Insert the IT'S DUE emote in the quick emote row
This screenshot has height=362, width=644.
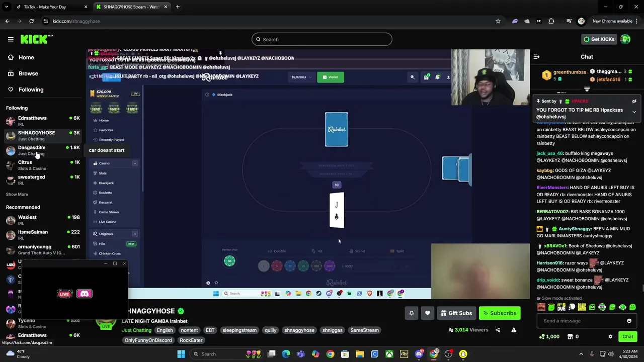561,307
